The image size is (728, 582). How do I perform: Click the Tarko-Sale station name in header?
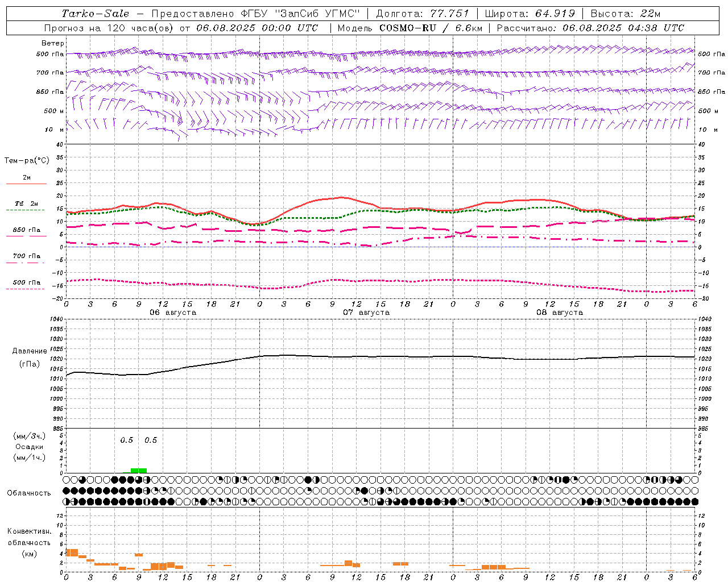point(95,14)
